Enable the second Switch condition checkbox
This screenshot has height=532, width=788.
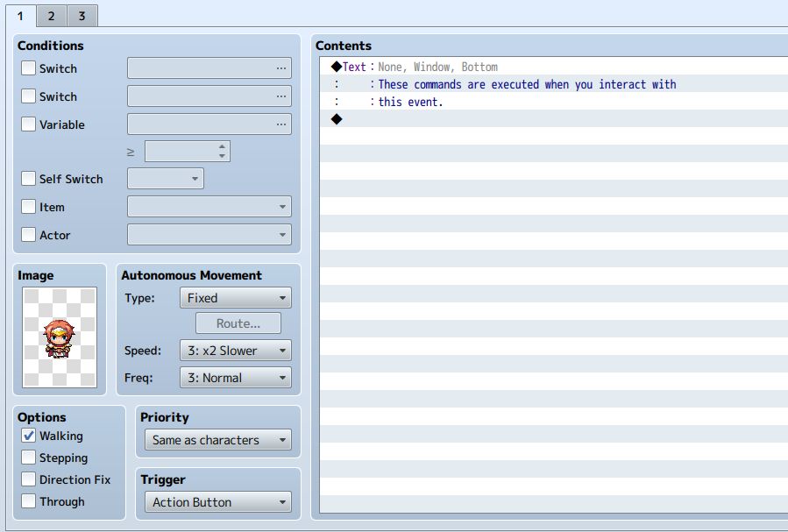[29, 96]
